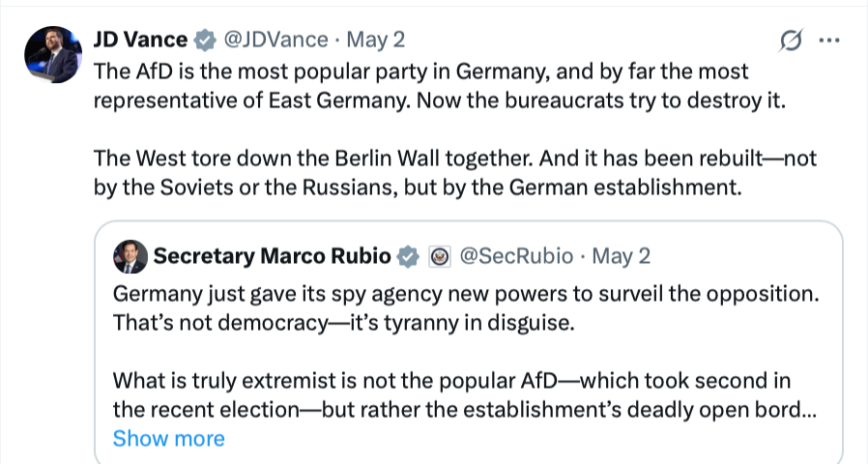Image resolution: width=868 pixels, height=464 pixels.
Task: Click the verified badge next to Marco Rubio
Action: pyautogui.click(x=409, y=256)
